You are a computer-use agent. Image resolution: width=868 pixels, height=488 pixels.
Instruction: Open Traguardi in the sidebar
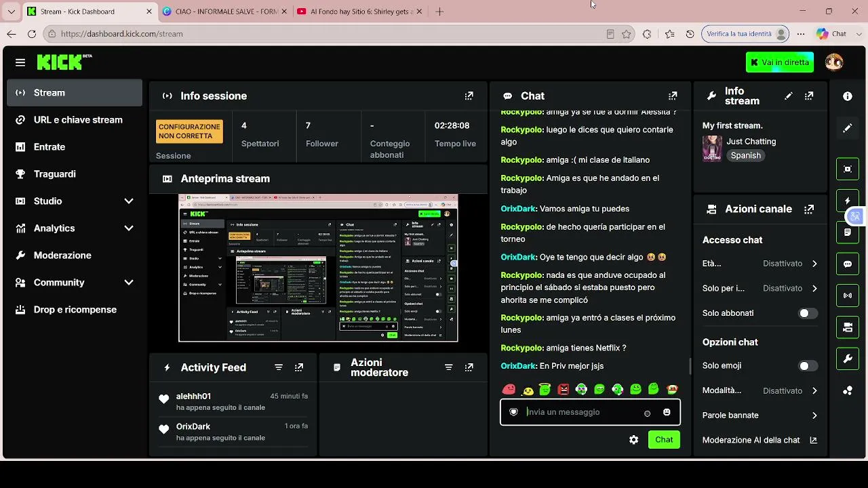(75, 174)
